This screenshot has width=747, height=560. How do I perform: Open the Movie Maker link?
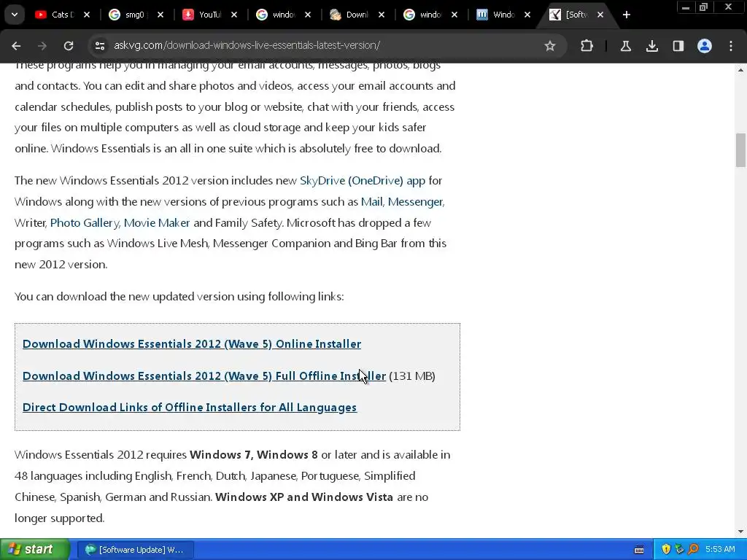(x=157, y=223)
